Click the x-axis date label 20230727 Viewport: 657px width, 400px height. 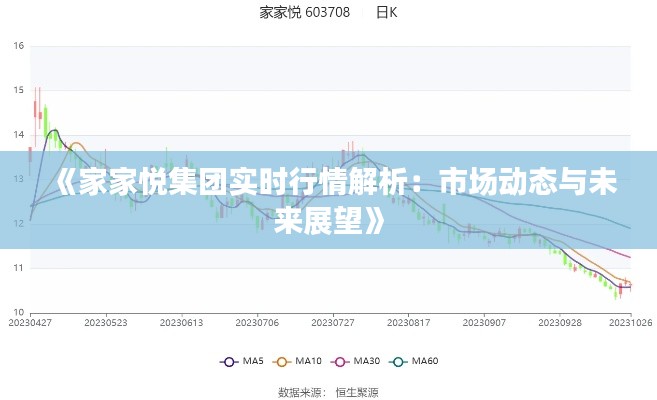click(333, 323)
